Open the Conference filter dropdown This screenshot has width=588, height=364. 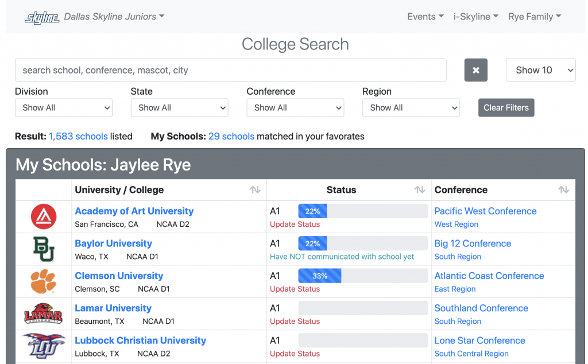[x=296, y=107]
